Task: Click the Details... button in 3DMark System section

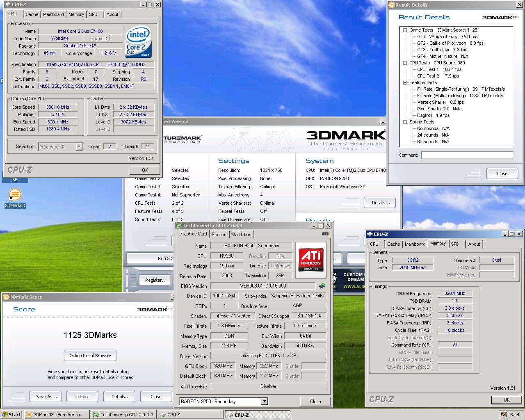Action: (x=379, y=203)
